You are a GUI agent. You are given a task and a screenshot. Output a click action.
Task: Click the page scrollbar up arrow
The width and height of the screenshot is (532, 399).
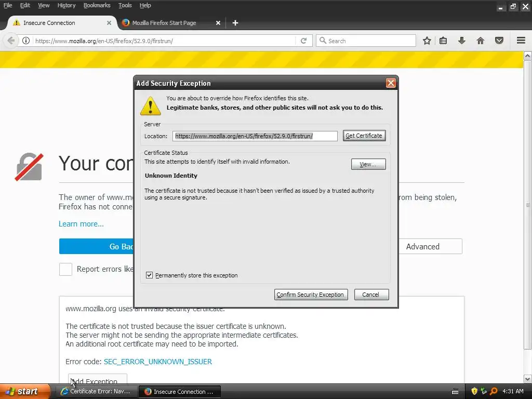pos(528,56)
